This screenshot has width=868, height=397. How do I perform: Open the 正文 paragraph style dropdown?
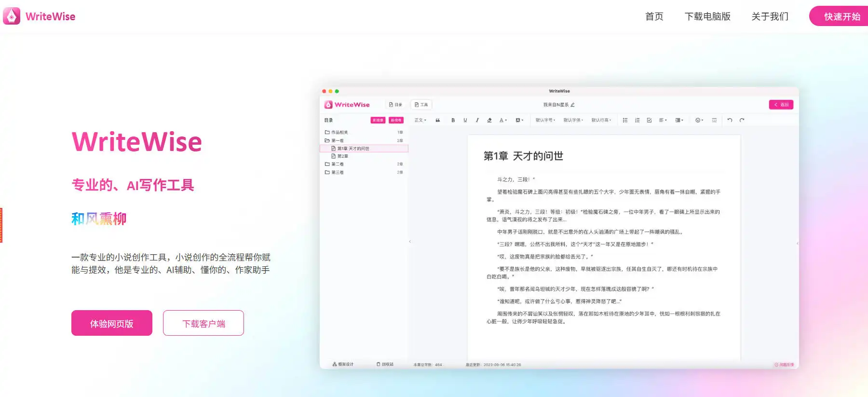click(420, 120)
